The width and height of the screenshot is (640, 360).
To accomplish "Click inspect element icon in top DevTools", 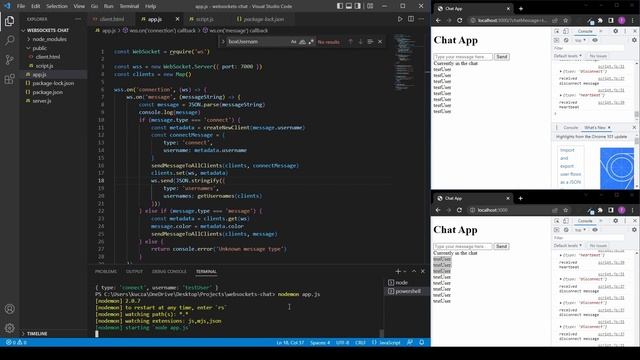I will 557,31.
